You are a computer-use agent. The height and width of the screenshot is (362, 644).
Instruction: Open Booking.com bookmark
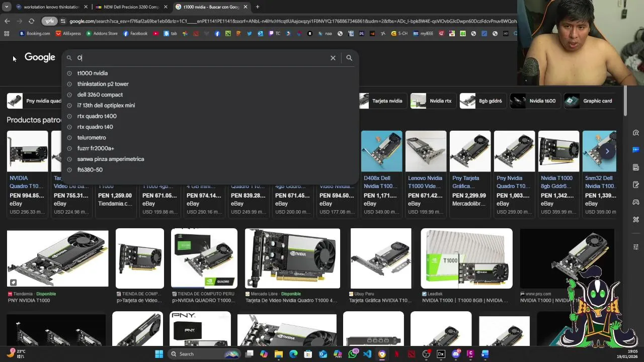point(35,34)
